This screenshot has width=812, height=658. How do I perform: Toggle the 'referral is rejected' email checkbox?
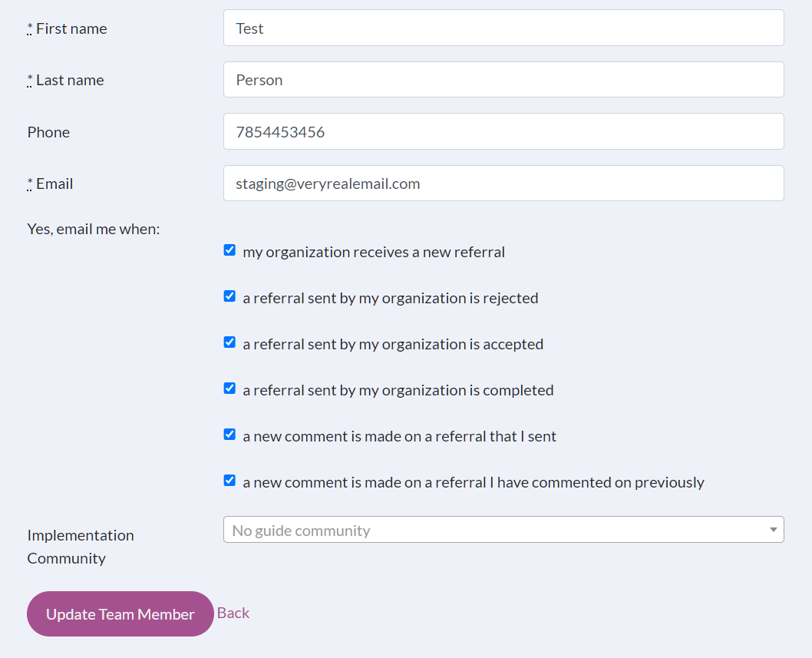pos(229,296)
